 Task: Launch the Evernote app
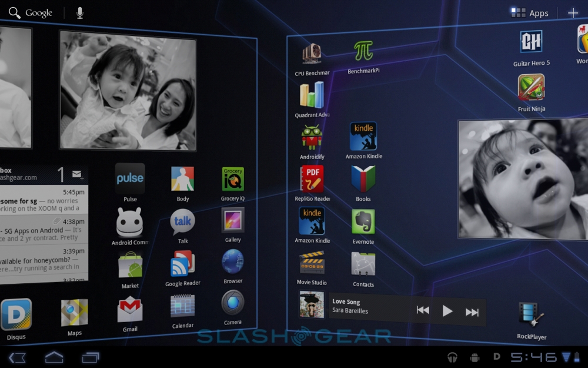click(x=363, y=223)
